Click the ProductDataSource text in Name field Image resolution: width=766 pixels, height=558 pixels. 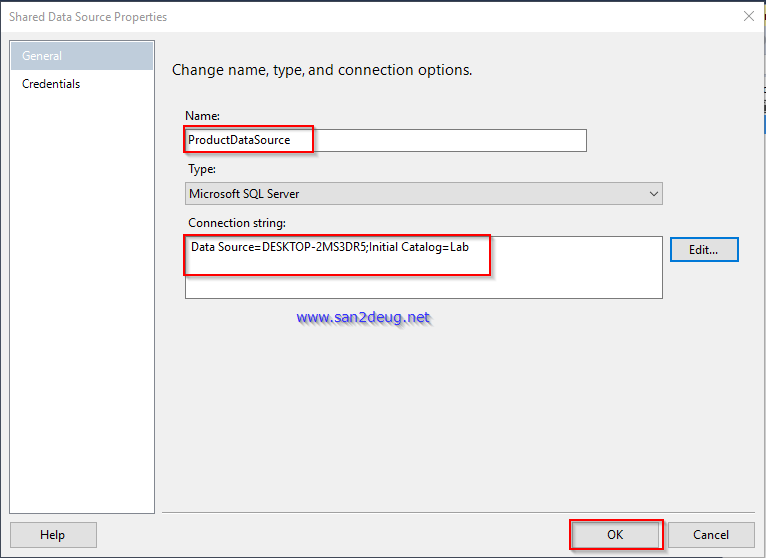point(240,140)
